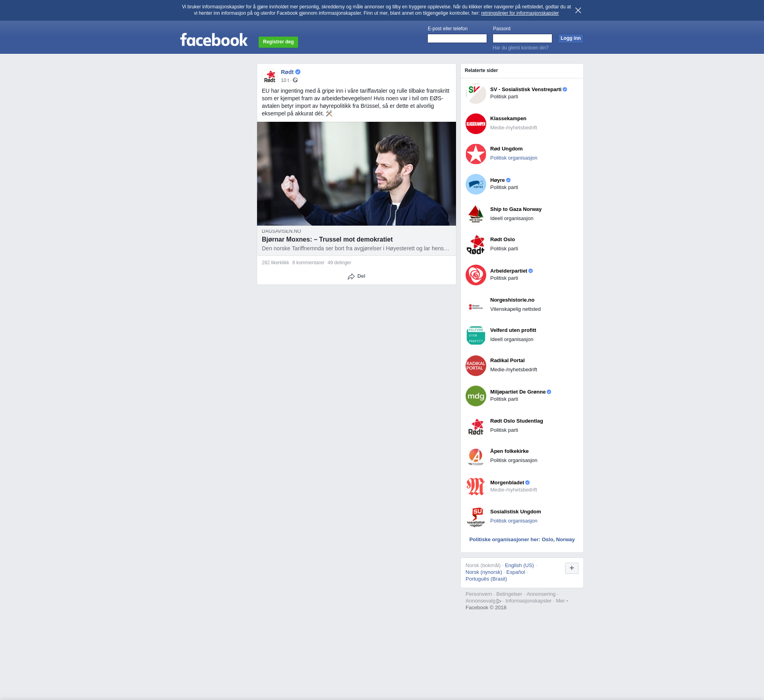This screenshot has height=700, width=764.
Task: Click the Facebook logo
Action: coord(214,39)
